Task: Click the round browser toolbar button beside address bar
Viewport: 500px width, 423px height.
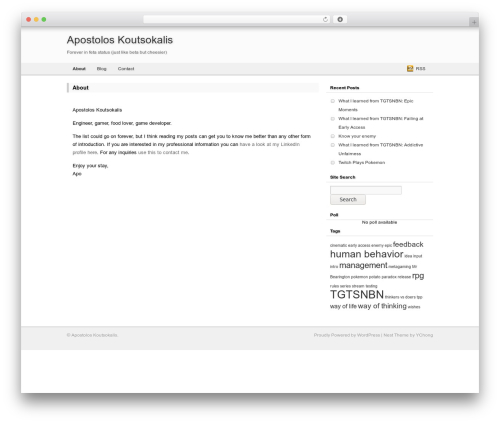Action: (340, 19)
